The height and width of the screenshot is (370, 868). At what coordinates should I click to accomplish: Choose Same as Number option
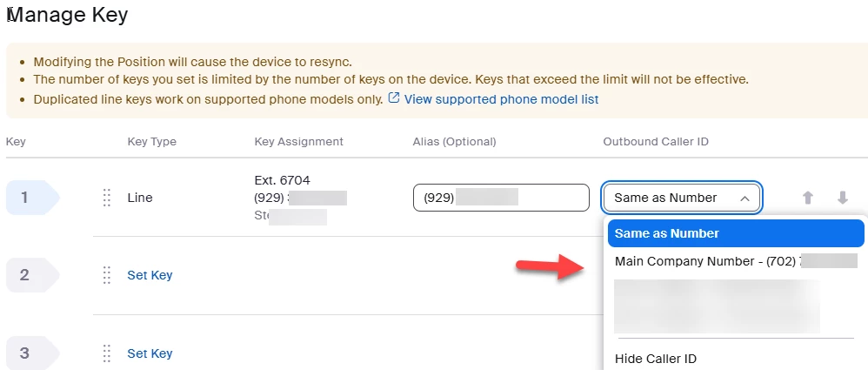pos(736,233)
